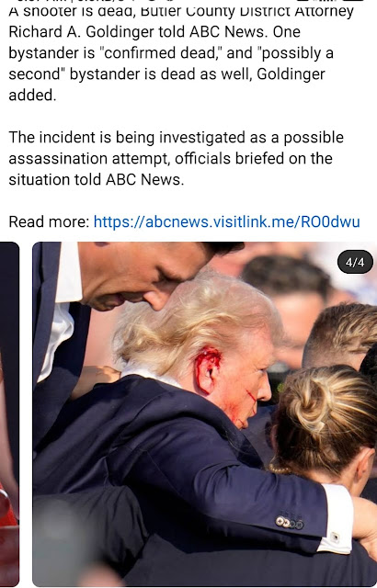The width and height of the screenshot is (377, 588).
Task: Open the abcnews.visitlink.me/RO0dwu link
Action: point(226,221)
